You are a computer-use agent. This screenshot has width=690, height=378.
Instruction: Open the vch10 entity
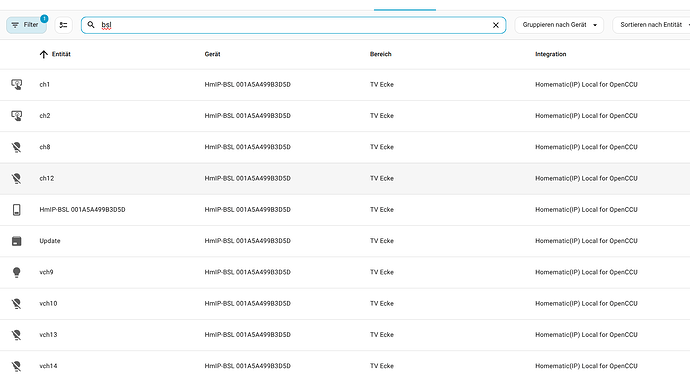coord(48,303)
